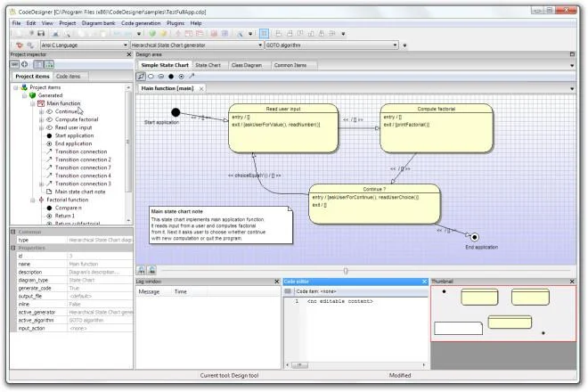This screenshot has height=392, width=588.
Task: Select the pointer tool in the design palette
Action: point(141,77)
